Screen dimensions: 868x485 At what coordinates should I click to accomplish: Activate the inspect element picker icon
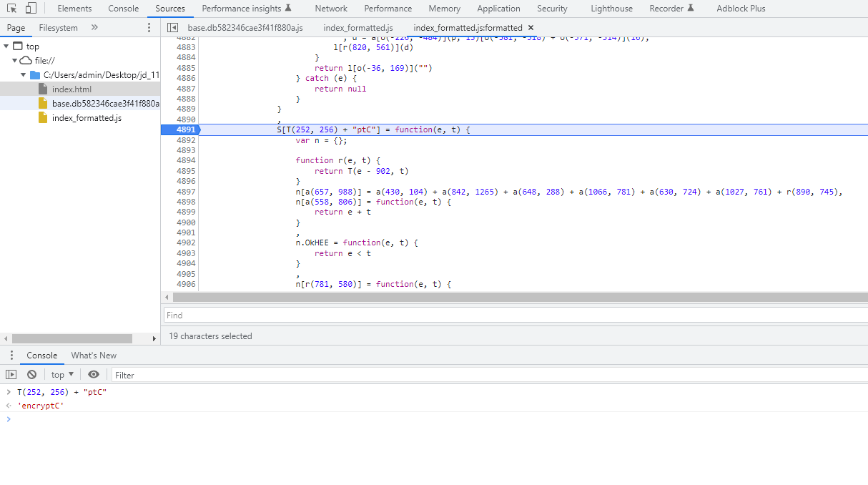tap(12, 9)
